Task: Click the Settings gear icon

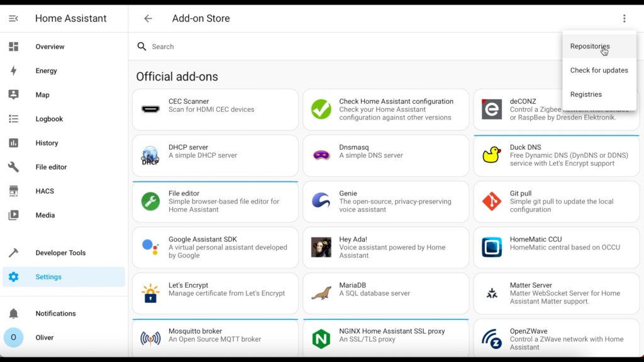Action: tap(14, 277)
